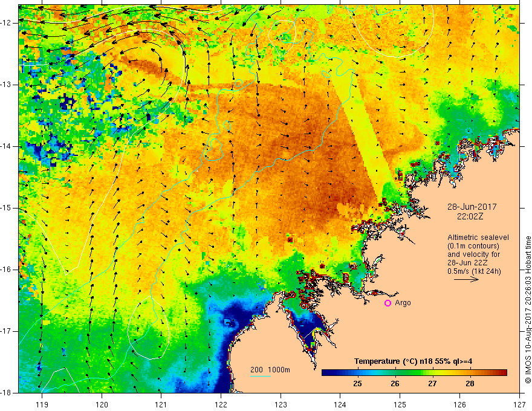Click the 28-Jun-2017 date text

point(472,207)
